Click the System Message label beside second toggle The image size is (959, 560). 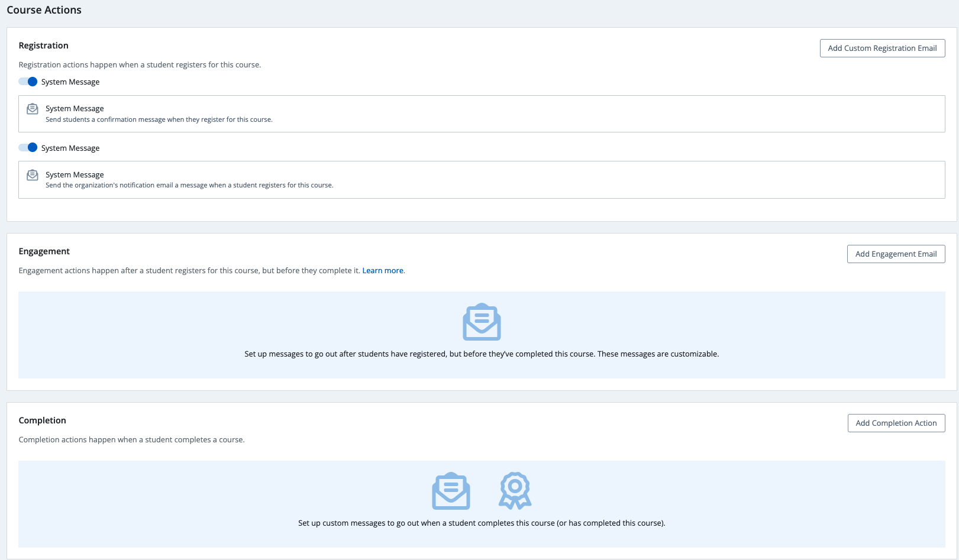click(x=70, y=148)
